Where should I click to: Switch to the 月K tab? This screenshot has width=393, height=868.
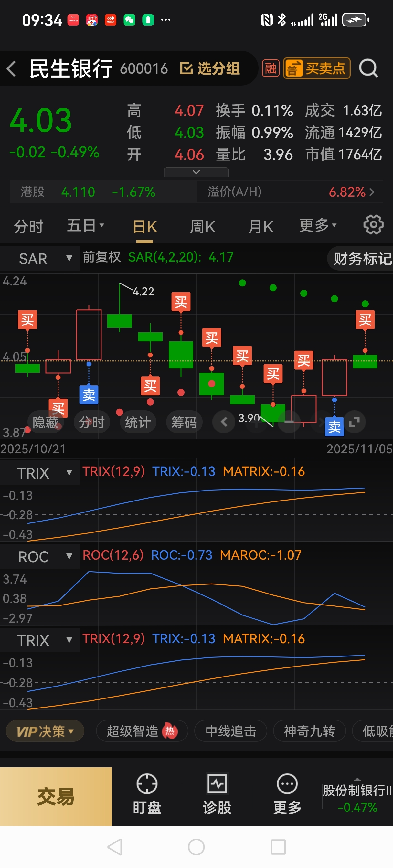[x=260, y=226]
